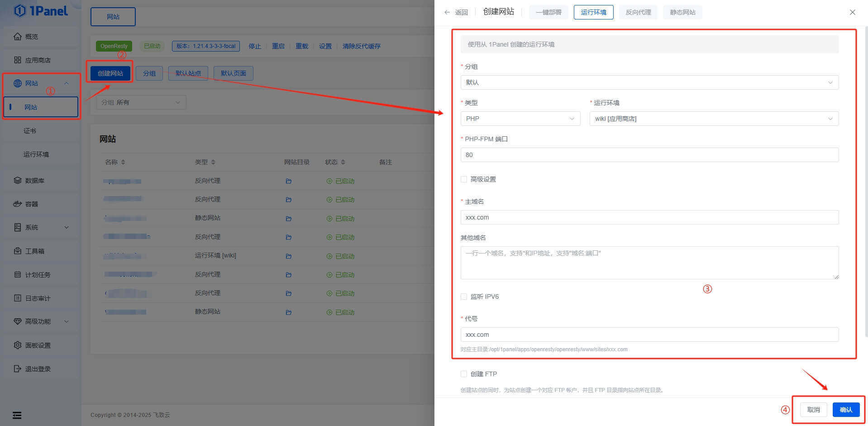The image size is (868, 426).
Task: Open the 容器 containers page
Action: click(x=31, y=204)
